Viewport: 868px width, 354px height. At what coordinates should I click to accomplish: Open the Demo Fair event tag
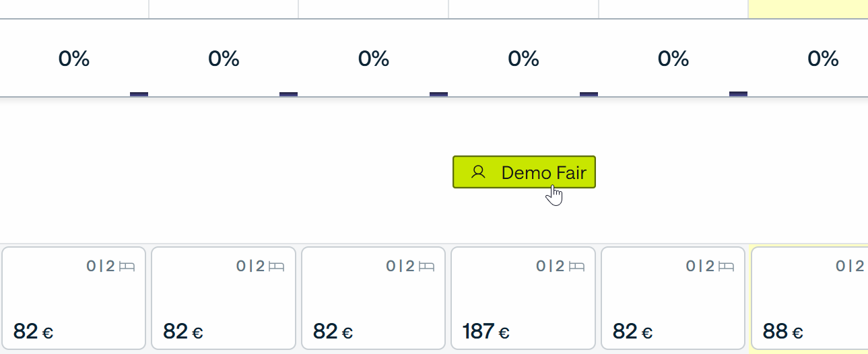tap(524, 172)
